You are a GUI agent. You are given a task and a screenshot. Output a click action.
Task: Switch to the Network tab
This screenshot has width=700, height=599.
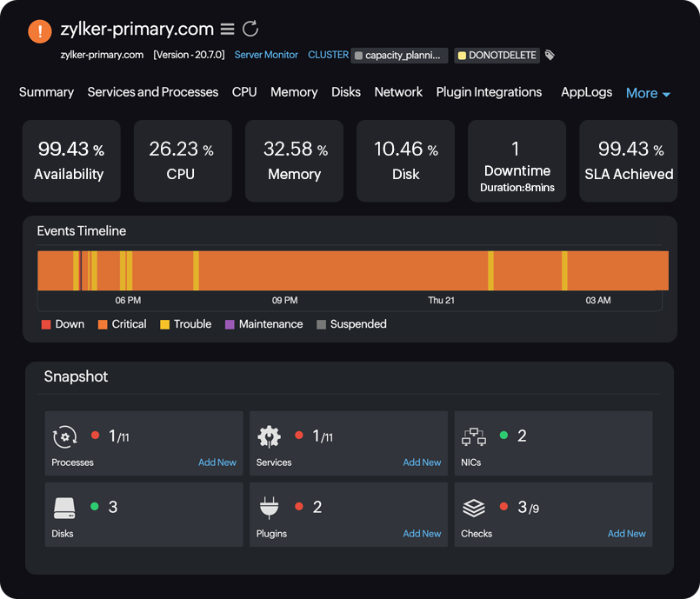click(x=398, y=92)
